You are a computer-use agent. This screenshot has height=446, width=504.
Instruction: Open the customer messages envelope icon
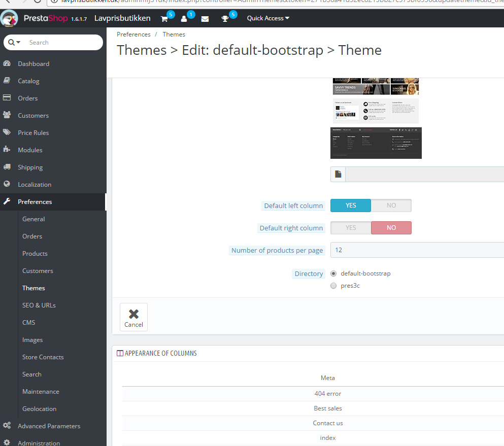(205, 19)
